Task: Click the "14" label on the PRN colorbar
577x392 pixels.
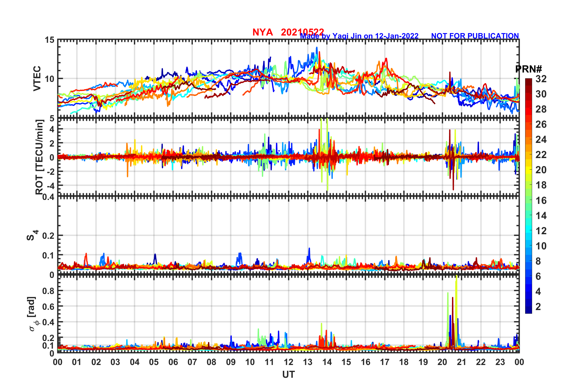Action: coord(541,216)
